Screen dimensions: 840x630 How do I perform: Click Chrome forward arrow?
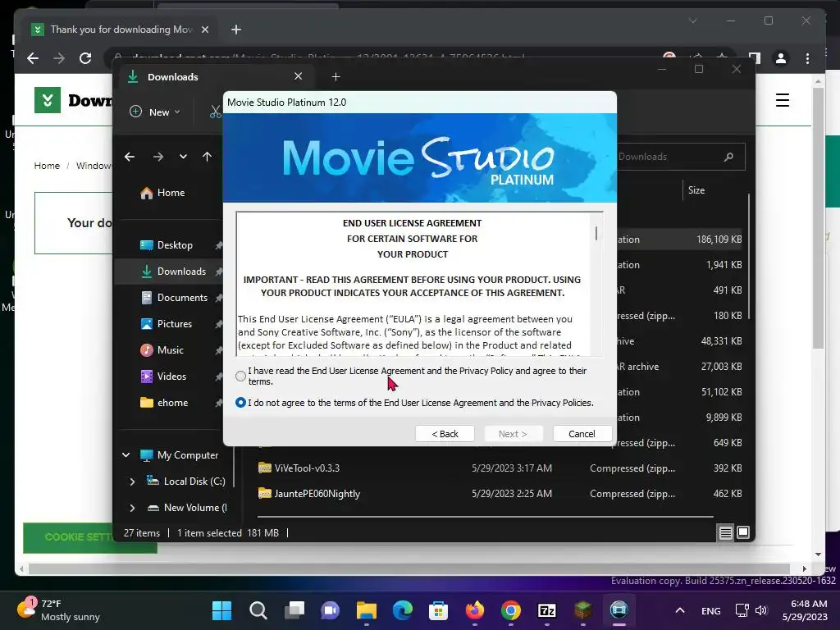pyautogui.click(x=59, y=58)
